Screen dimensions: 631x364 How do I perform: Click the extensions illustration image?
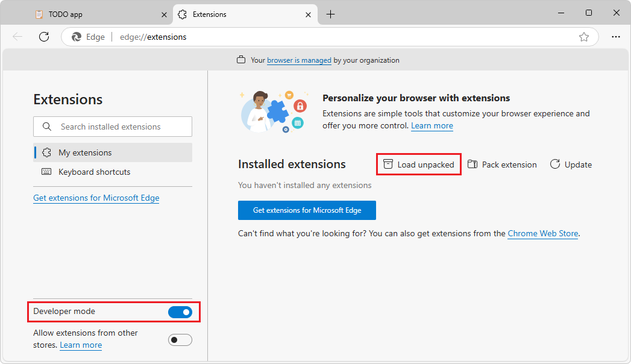pyautogui.click(x=274, y=111)
